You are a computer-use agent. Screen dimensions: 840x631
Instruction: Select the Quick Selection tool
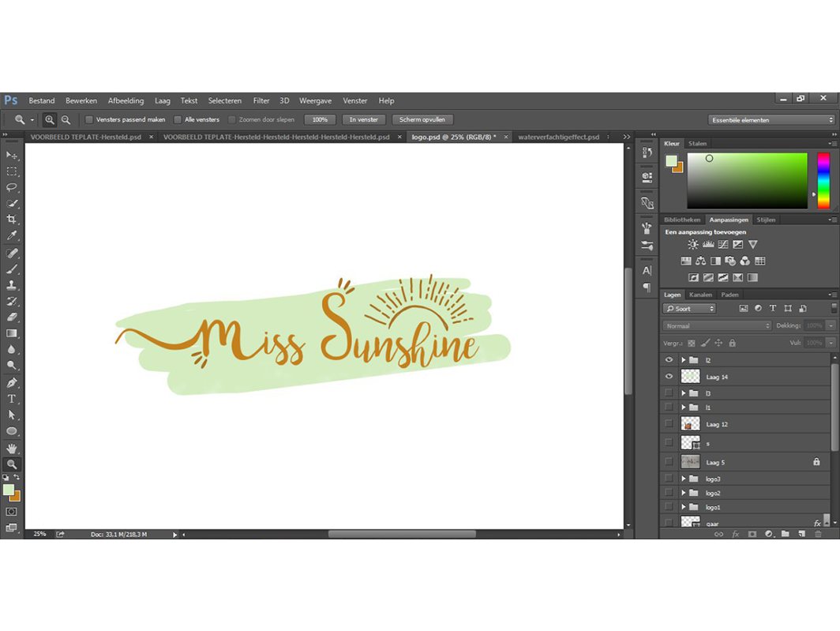coord(12,203)
